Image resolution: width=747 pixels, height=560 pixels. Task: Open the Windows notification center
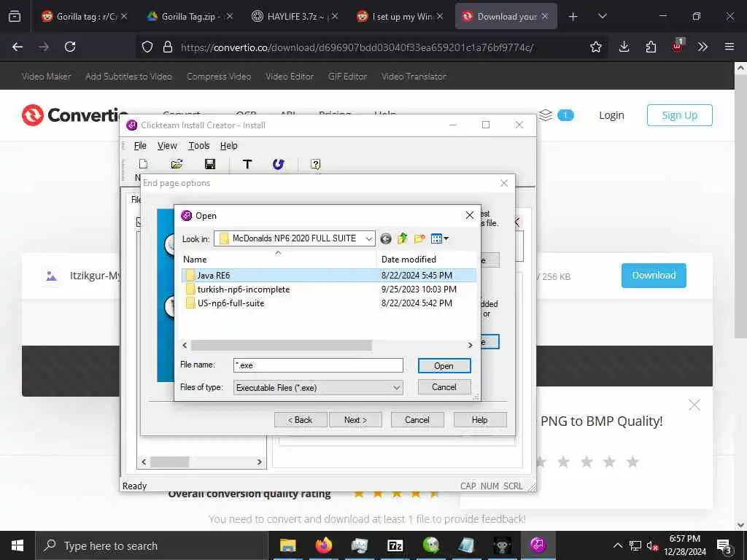[x=724, y=546]
